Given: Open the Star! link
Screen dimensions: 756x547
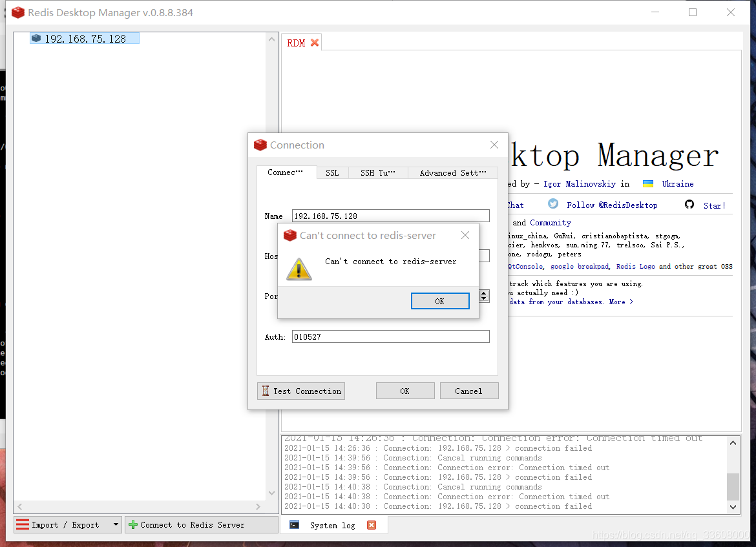Looking at the screenshot, I should (x=715, y=206).
